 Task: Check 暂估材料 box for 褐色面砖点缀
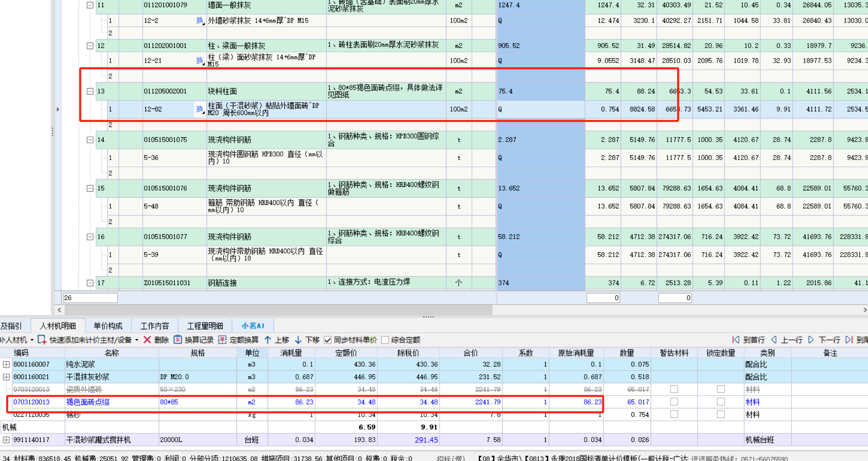pyautogui.click(x=674, y=402)
